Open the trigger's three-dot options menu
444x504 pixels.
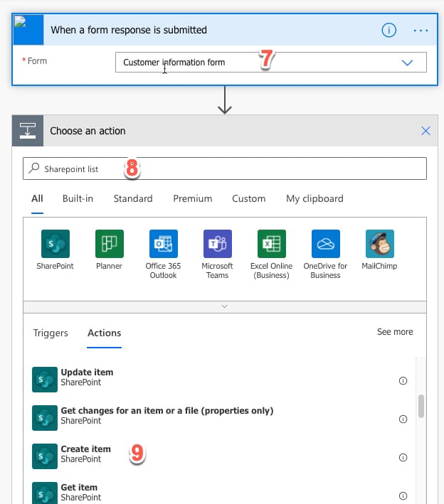pyautogui.click(x=421, y=31)
